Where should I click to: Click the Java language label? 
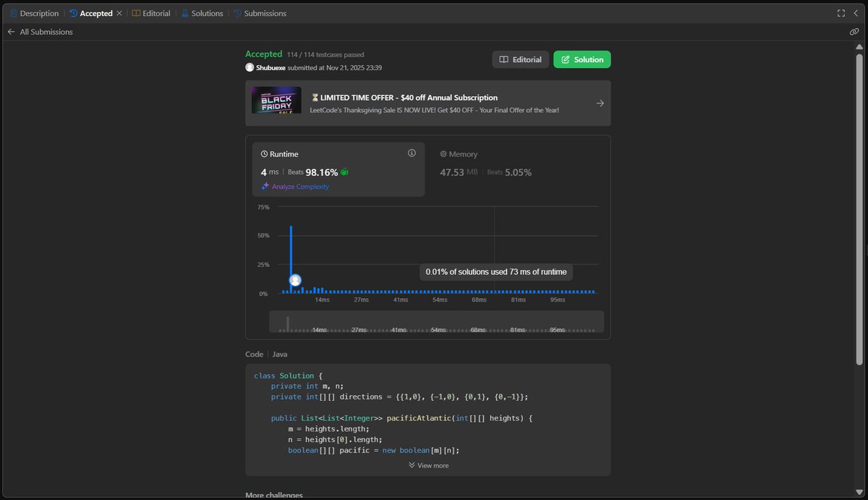click(x=279, y=355)
